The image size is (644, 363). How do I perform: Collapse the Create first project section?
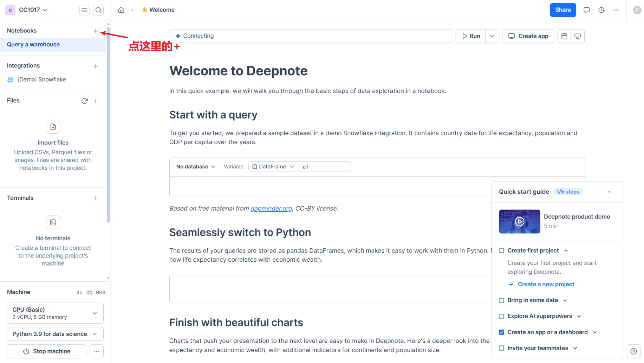click(566, 250)
